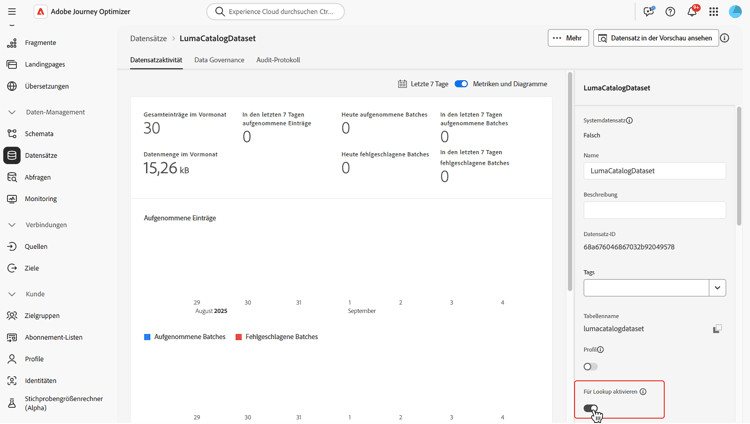Click the Systemdatensatz info icon
Screen dimensions: 750x424
629,121
